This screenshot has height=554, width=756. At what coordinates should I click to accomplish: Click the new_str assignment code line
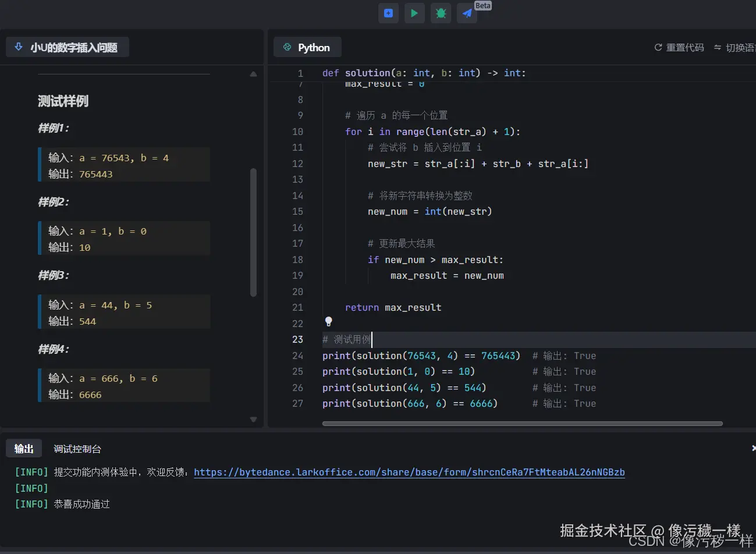click(x=478, y=164)
